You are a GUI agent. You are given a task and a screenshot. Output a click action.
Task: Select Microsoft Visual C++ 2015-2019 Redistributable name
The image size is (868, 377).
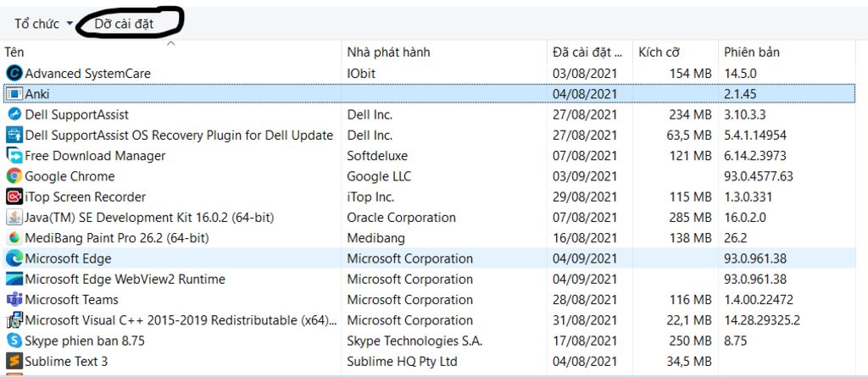tap(181, 320)
